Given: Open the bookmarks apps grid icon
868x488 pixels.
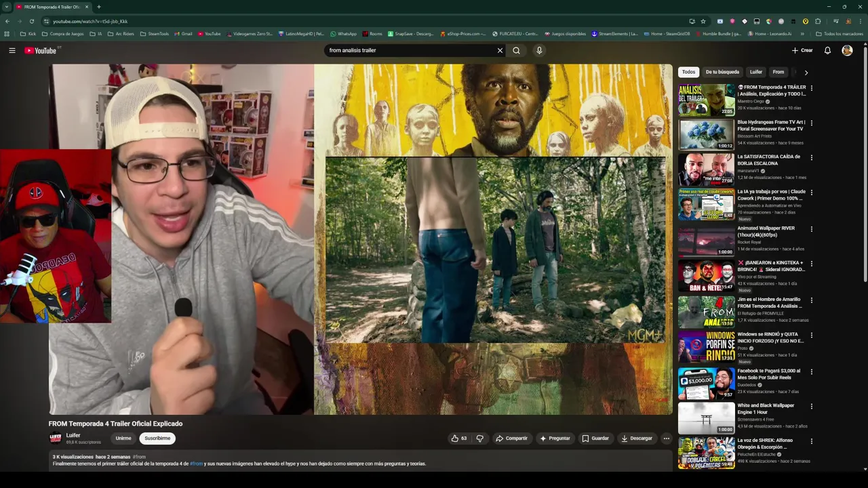Looking at the screenshot, I should [x=7, y=34].
